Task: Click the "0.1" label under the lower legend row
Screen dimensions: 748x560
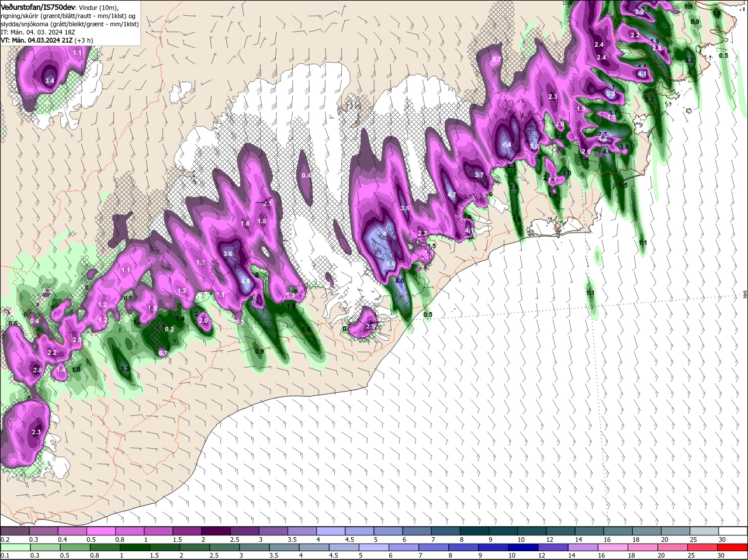Action: (x=5, y=555)
